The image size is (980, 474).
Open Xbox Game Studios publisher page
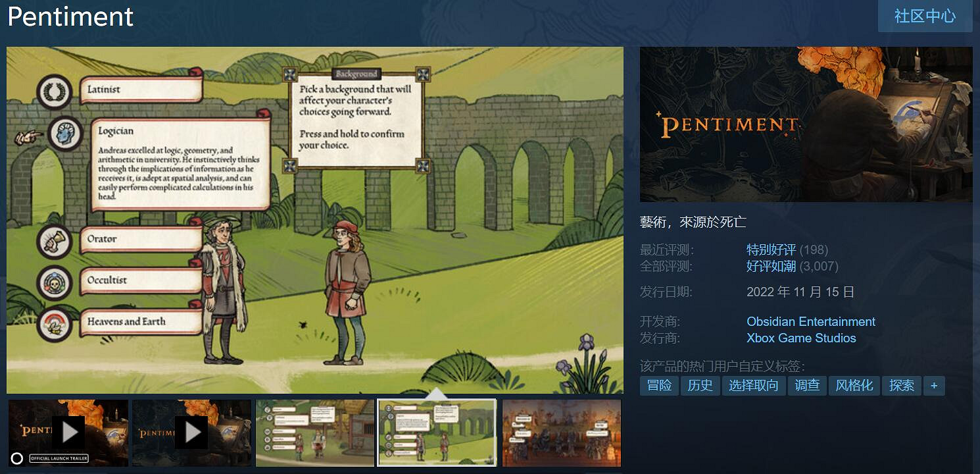[800, 338]
